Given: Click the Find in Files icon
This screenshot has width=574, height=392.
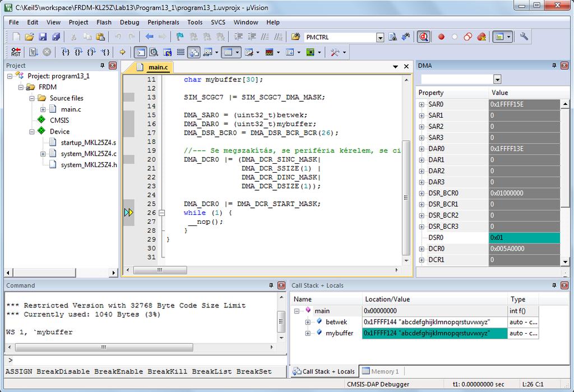Looking at the screenshot, I should point(295,36).
